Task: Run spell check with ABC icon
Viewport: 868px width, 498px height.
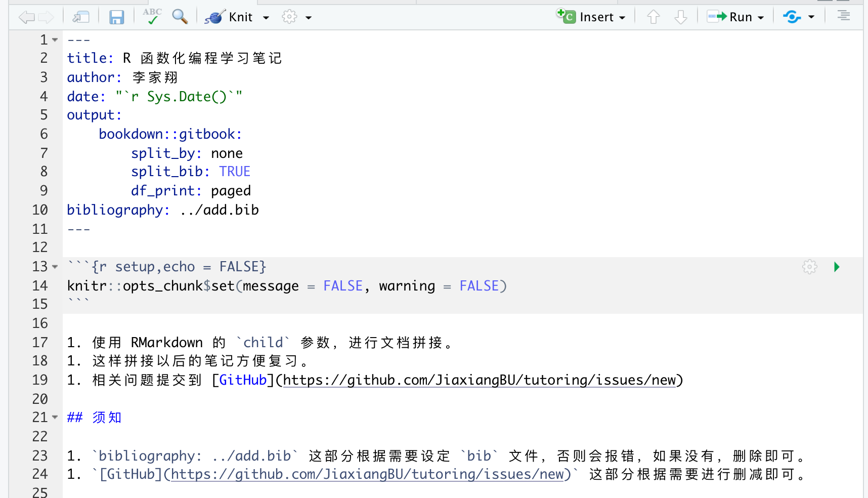Action: pyautogui.click(x=152, y=16)
